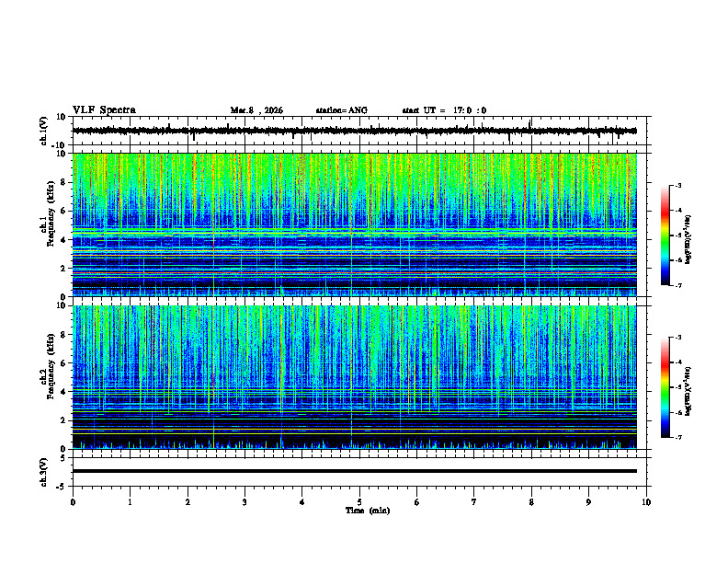Click time axis tick label "8"
This screenshot has width=728, height=563.
click(531, 502)
